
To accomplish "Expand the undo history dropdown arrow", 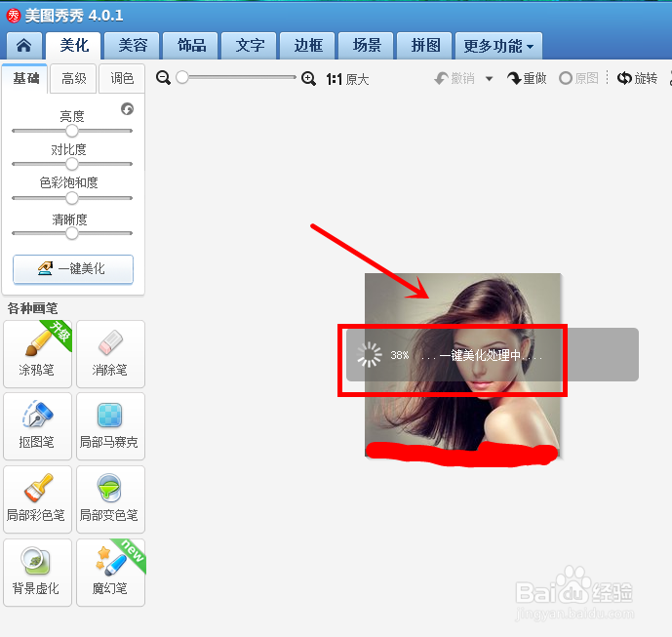I will (489, 79).
